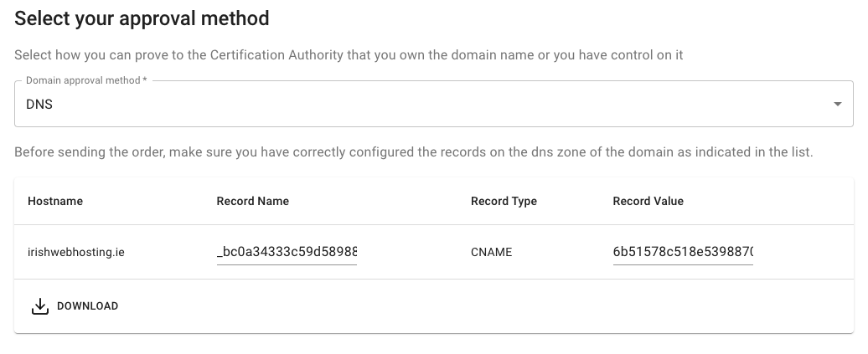Image resolution: width=868 pixels, height=354 pixels.
Task: Open the Domain approval method dropdown
Action: click(x=419, y=105)
